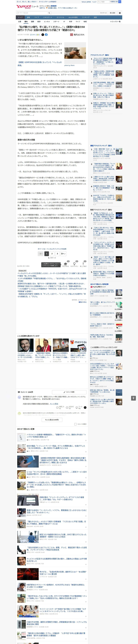The width and height of the screenshot is (138, 644).
Task: Click the blue search magnifier button top-right
Action: coord(120,2)
